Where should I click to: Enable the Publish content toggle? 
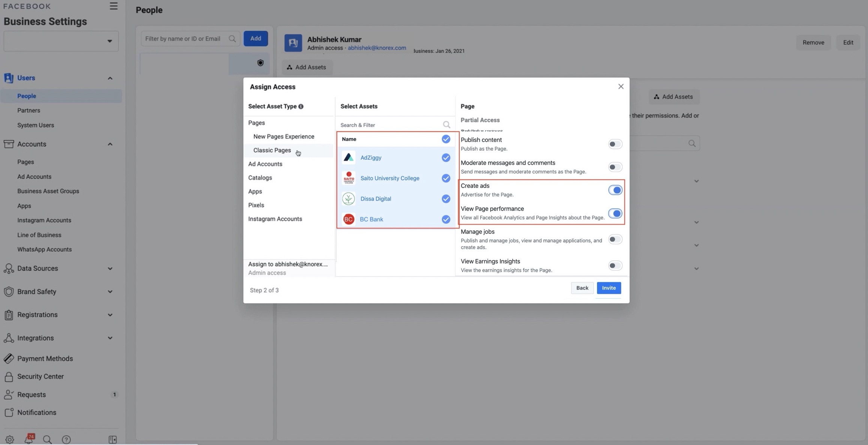[615, 144]
